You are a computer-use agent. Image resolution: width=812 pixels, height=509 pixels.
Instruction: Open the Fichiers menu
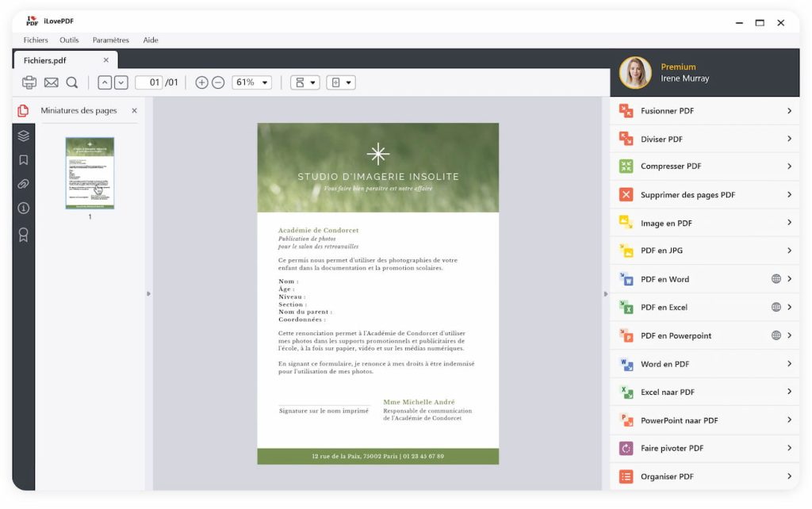click(x=35, y=40)
